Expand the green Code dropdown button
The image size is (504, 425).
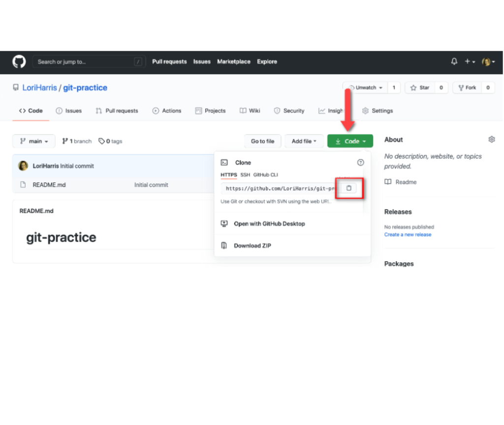click(x=350, y=141)
